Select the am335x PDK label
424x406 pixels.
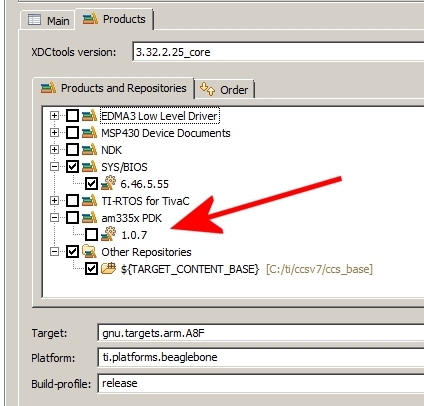coord(131,218)
